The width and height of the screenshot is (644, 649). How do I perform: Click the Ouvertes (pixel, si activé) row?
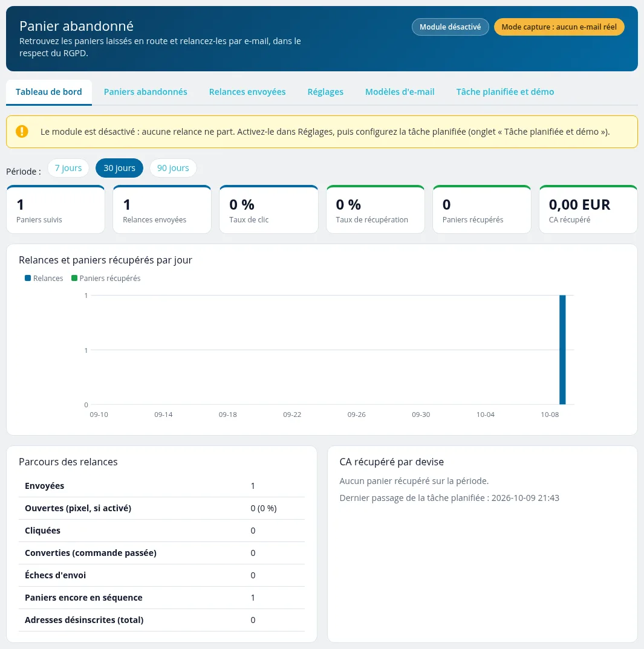click(161, 508)
